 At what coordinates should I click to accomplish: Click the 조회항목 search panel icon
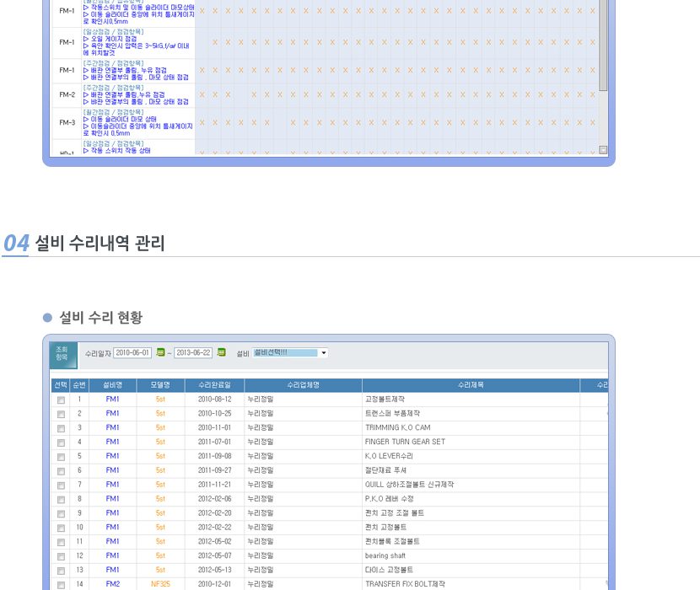pyautogui.click(x=62, y=352)
